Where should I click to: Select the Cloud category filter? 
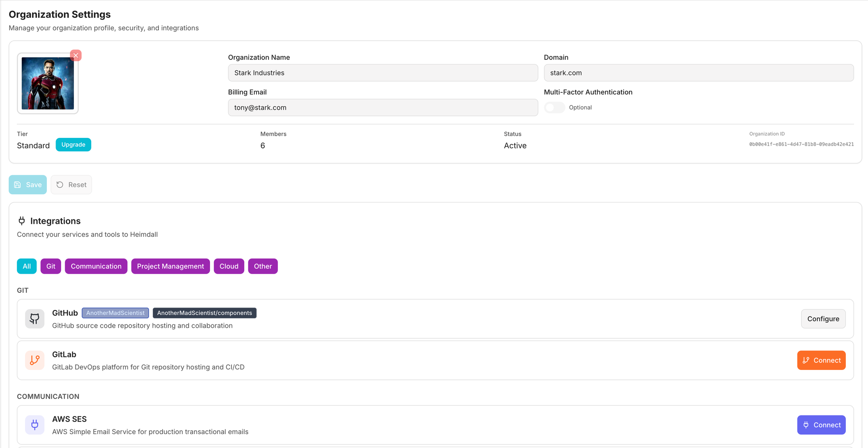click(x=229, y=266)
